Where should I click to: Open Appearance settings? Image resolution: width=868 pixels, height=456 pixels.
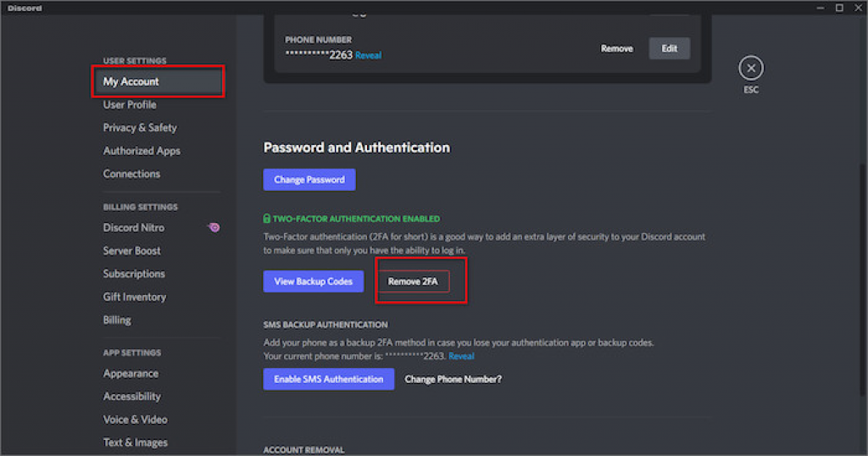(x=131, y=374)
